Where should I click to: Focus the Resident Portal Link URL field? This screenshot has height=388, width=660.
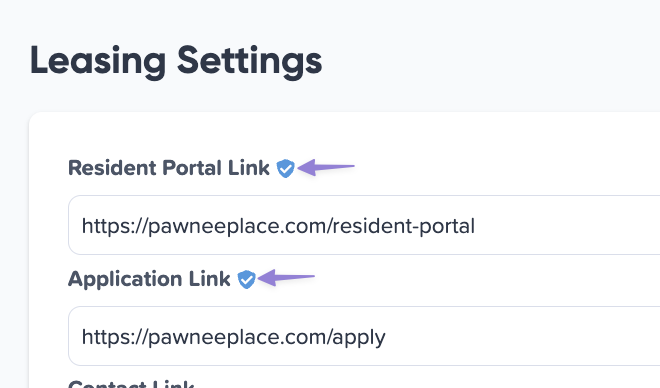364,225
